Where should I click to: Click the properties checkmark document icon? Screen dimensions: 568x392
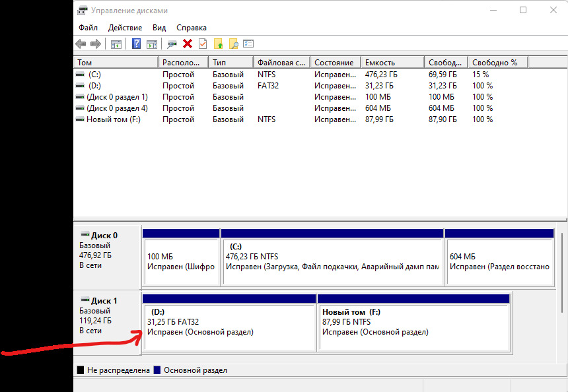203,44
